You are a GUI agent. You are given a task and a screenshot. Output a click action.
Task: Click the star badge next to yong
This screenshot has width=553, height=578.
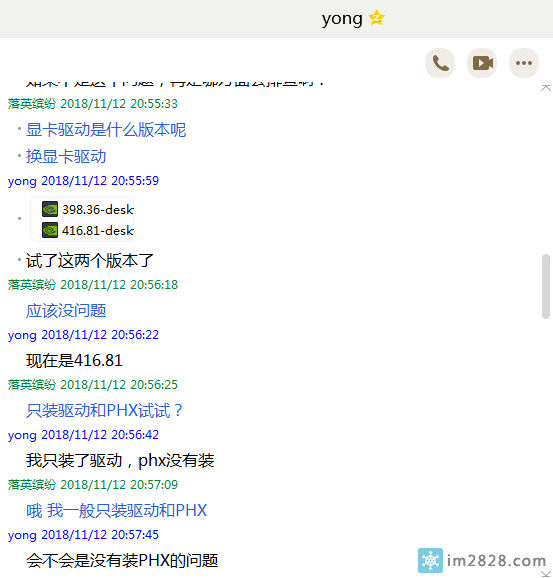coord(376,18)
